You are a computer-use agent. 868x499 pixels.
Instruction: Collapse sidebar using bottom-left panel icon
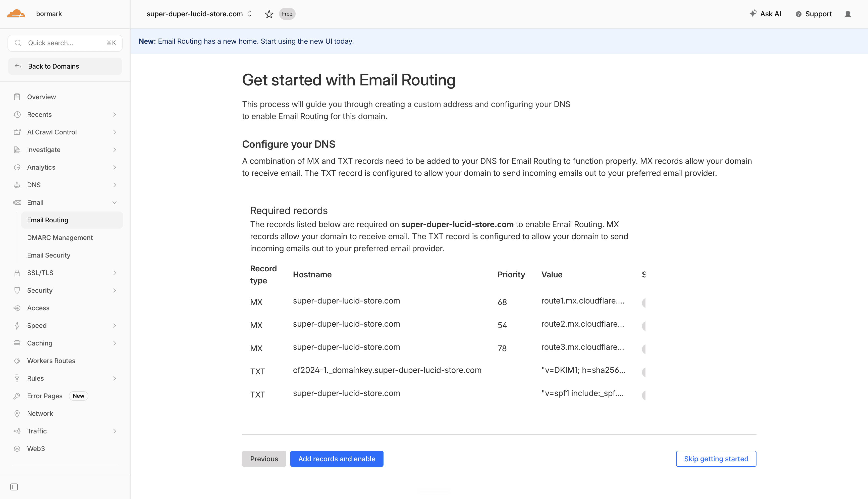[14, 487]
